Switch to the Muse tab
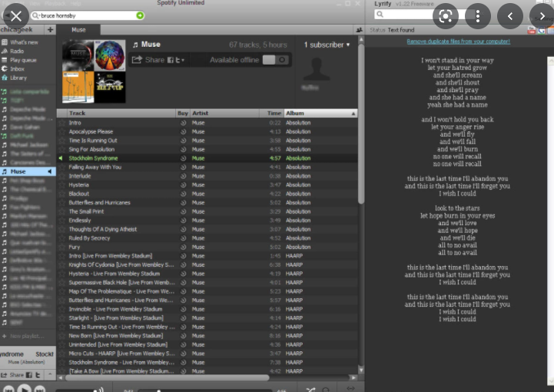This screenshot has height=392, width=554. coord(78,30)
